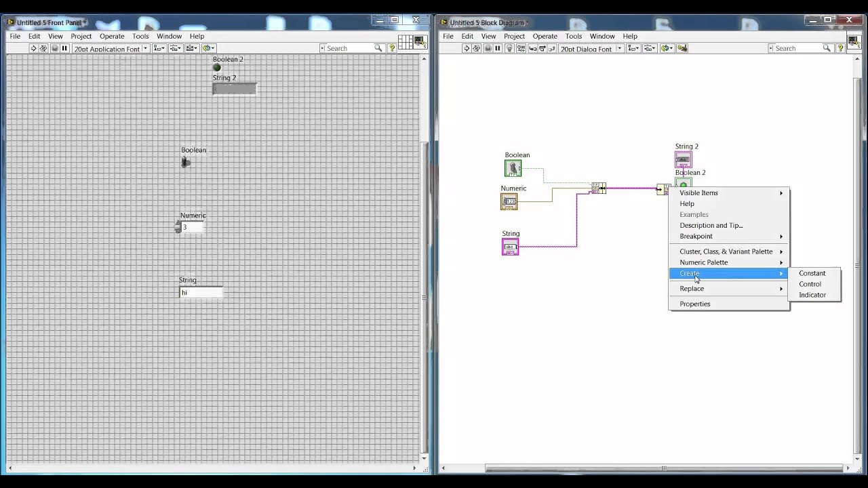Expand Replace submenu in context menu
This screenshot has height=488, width=868.
tap(730, 289)
